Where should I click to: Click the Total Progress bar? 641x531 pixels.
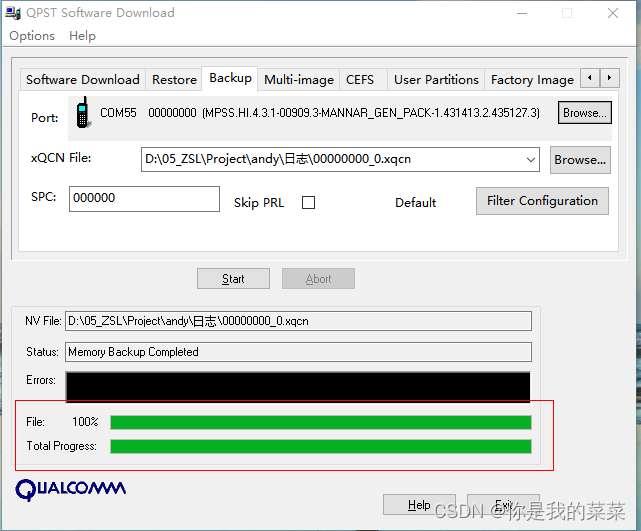321,446
